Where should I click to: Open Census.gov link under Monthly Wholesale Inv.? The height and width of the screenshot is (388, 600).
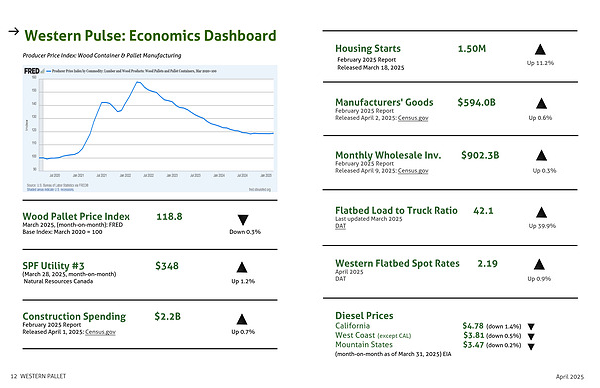[413, 171]
